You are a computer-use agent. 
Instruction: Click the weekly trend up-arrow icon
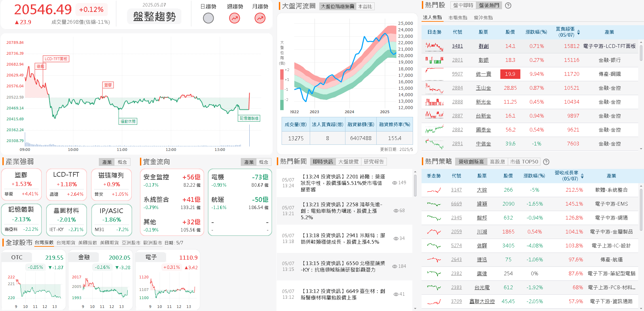[234, 18]
